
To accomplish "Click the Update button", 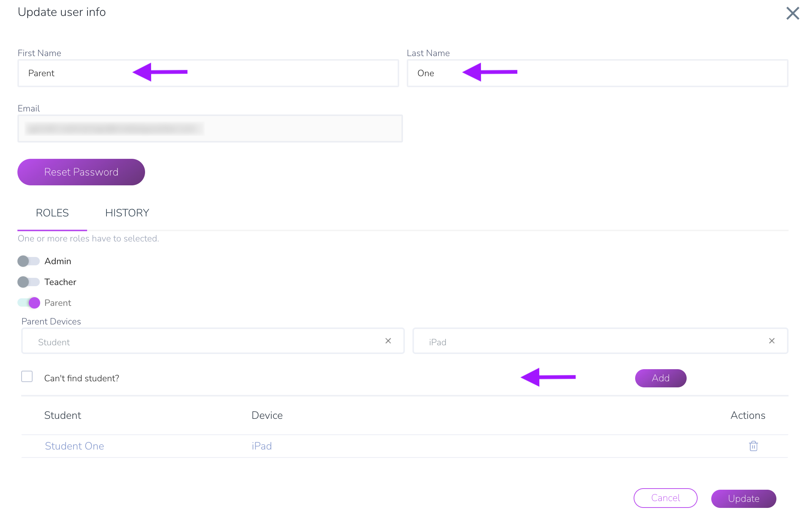I will click(743, 499).
